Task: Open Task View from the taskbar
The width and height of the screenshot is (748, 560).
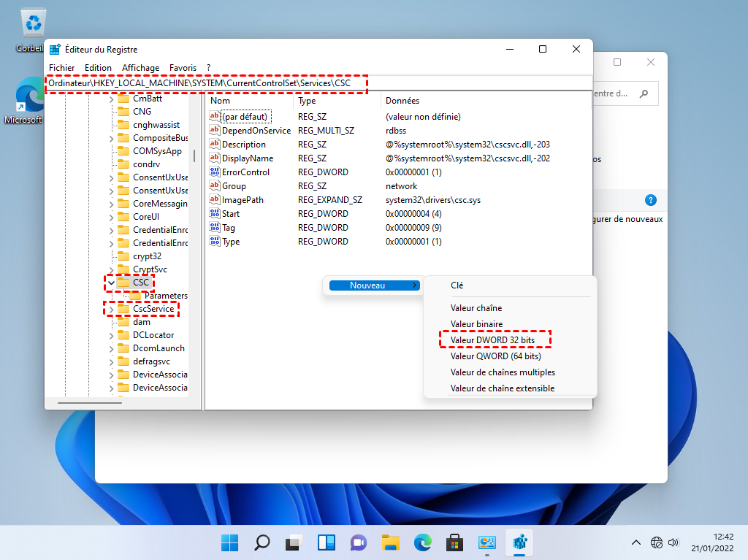Action: [x=294, y=542]
